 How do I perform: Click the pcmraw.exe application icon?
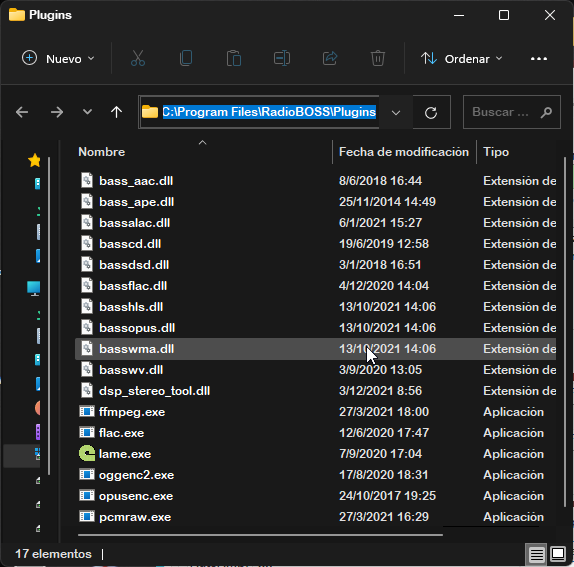[87, 516]
